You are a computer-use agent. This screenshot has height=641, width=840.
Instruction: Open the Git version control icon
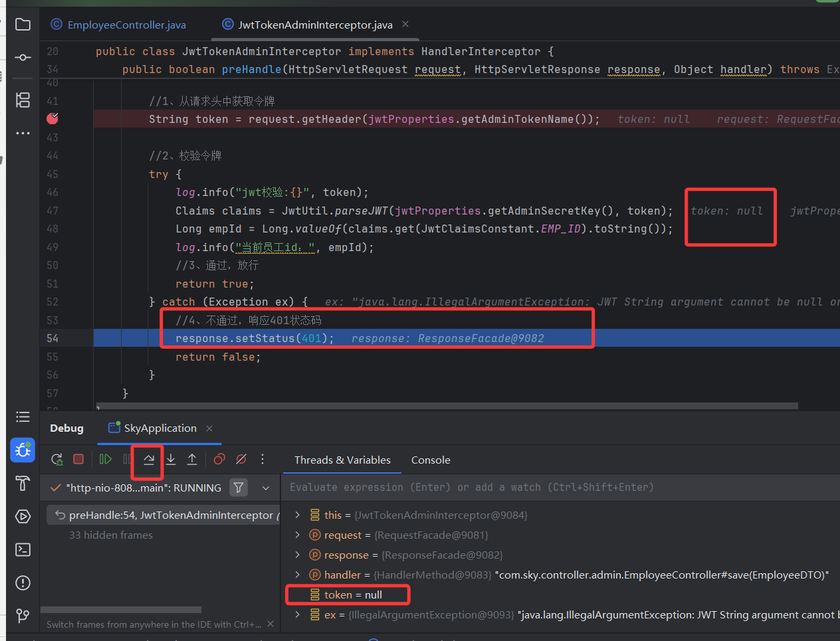pos(23,616)
